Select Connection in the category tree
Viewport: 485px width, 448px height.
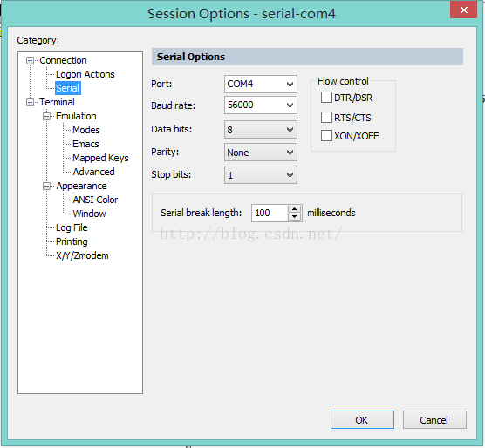click(x=63, y=60)
